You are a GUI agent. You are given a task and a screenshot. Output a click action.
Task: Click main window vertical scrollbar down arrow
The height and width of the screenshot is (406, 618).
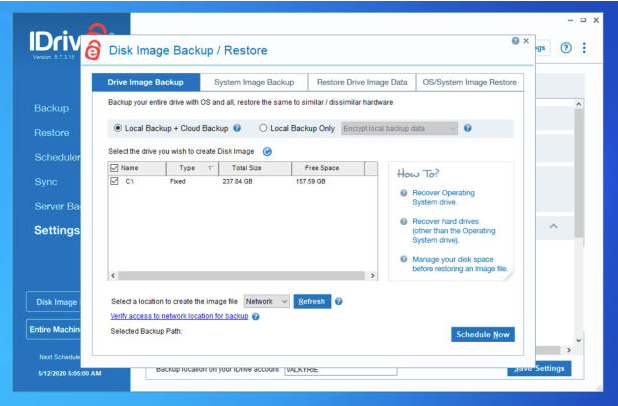579,340
